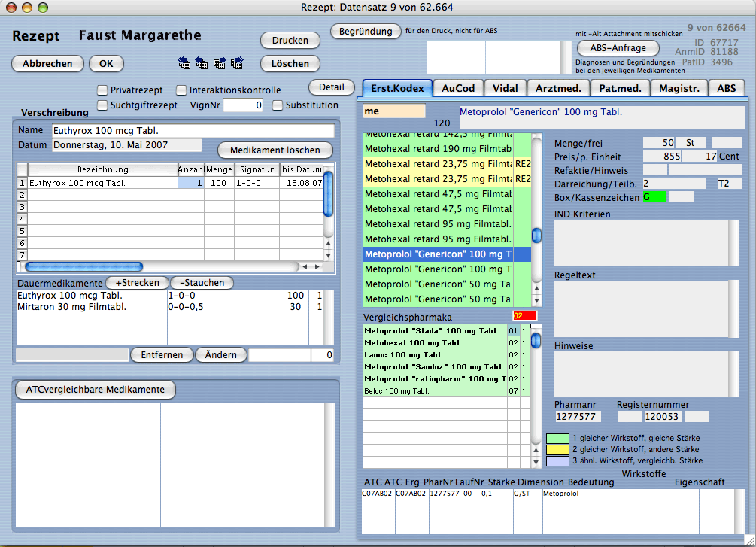Viewport: 756px width, 547px height.
Task: Click the Signatur column header
Action: (257, 169)
